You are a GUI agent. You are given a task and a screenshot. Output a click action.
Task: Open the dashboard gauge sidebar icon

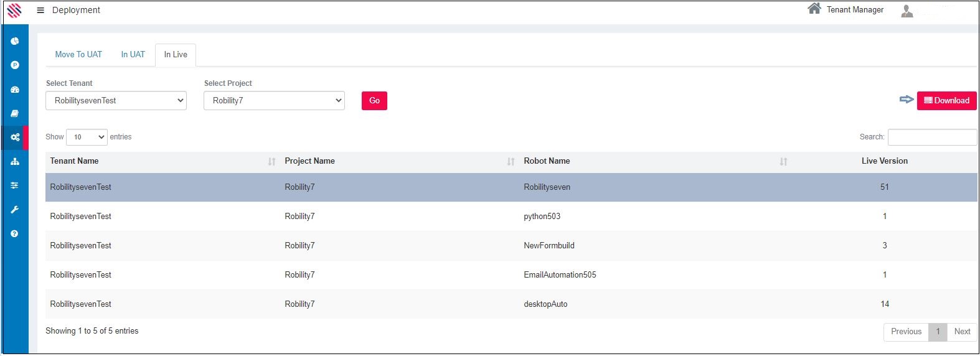(x=15, y=90)
